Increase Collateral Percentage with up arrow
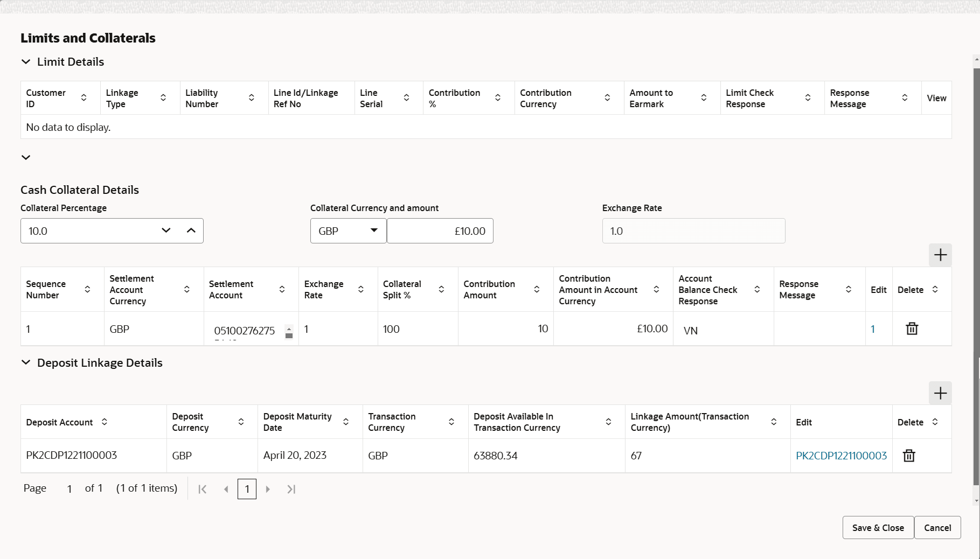Screen dimensions: 980x559 (191, 230)
